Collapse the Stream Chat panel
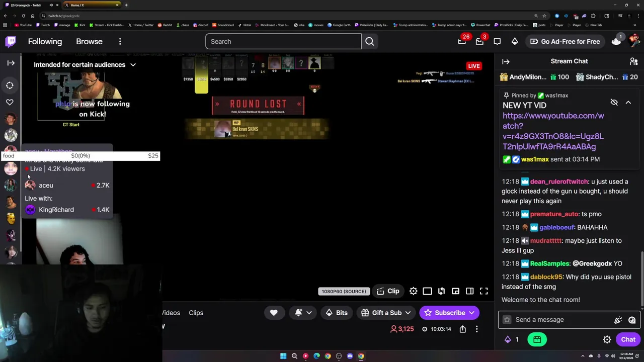This screenshot has width=644, height=362. point(506,61)
